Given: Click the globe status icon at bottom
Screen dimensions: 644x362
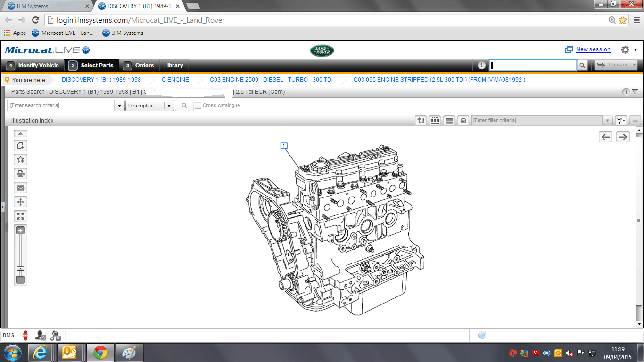Looking at the screenshot, I should tap(481, 336).
